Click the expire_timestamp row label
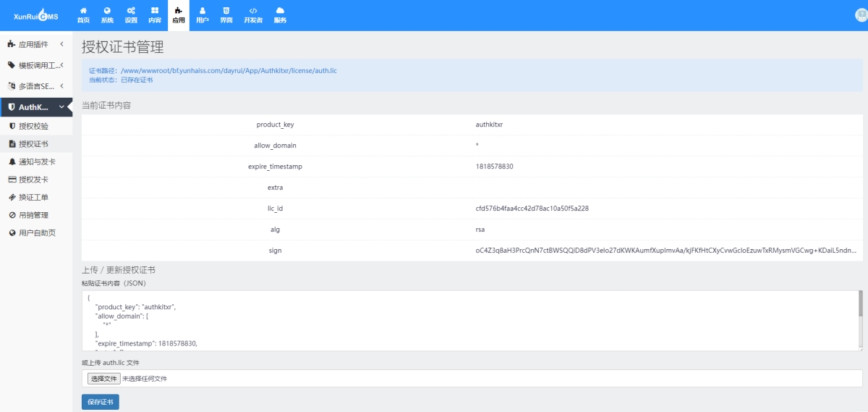 point(275,167)
